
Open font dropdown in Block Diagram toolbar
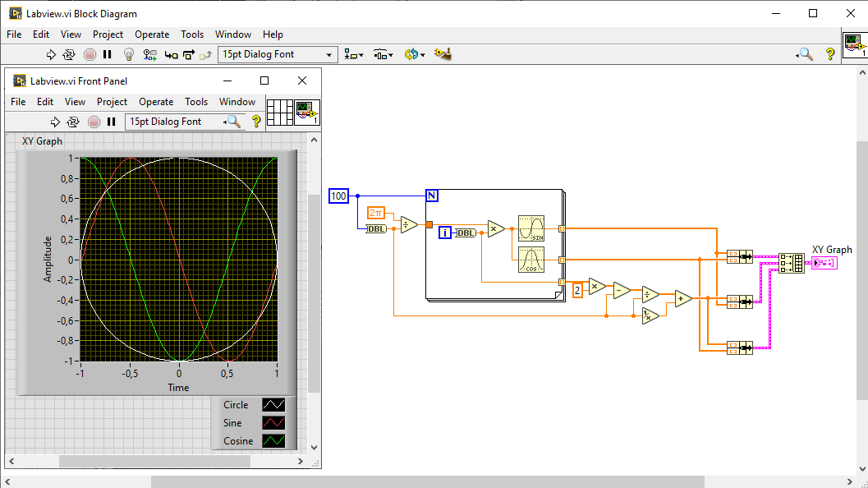point(278,54)
